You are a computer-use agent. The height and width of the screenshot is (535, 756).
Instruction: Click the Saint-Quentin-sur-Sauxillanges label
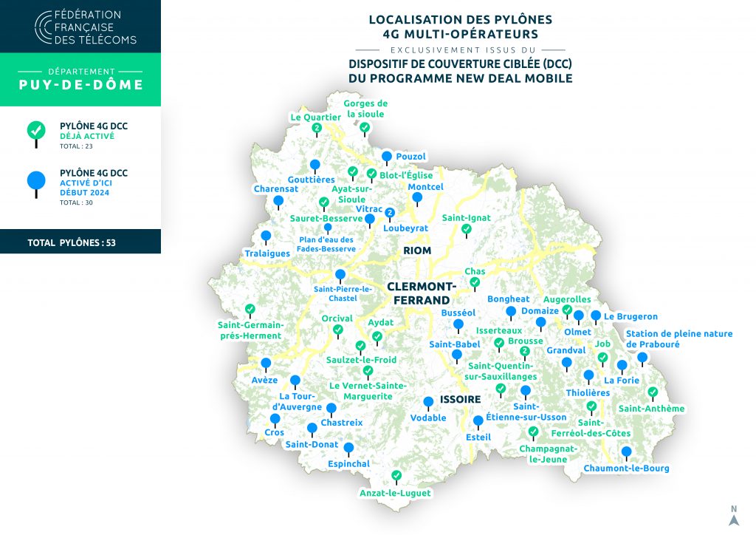[501, 371]
